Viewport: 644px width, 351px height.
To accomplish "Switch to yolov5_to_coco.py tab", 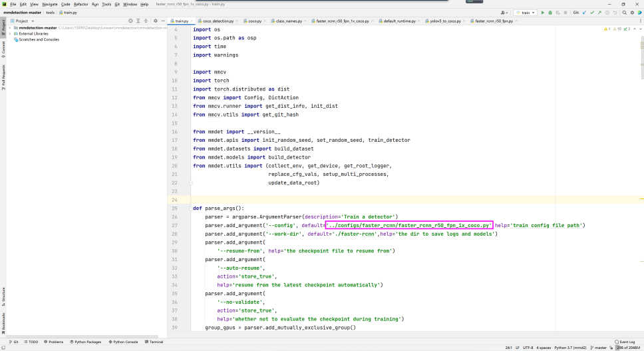I will point(445,21).
